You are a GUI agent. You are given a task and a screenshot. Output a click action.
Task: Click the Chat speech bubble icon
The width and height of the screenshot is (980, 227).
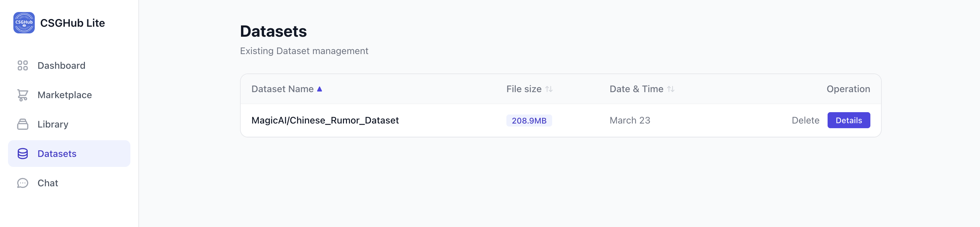(23, 183)
